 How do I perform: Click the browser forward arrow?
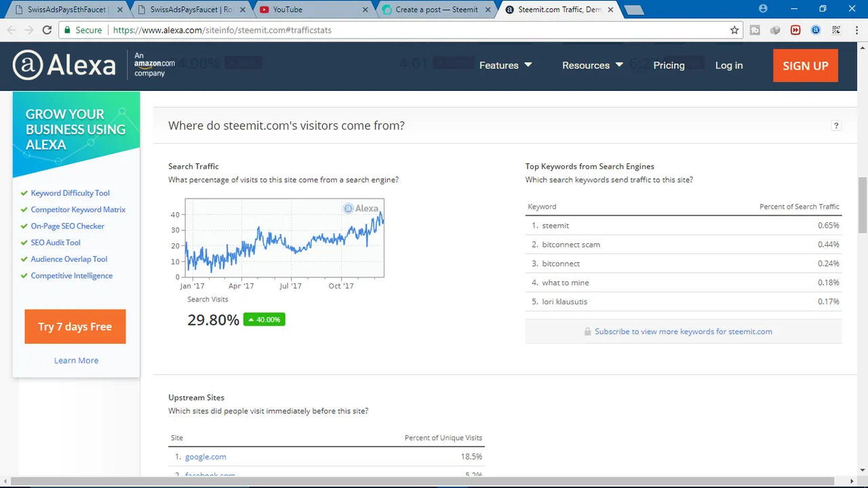pos(29,30)
